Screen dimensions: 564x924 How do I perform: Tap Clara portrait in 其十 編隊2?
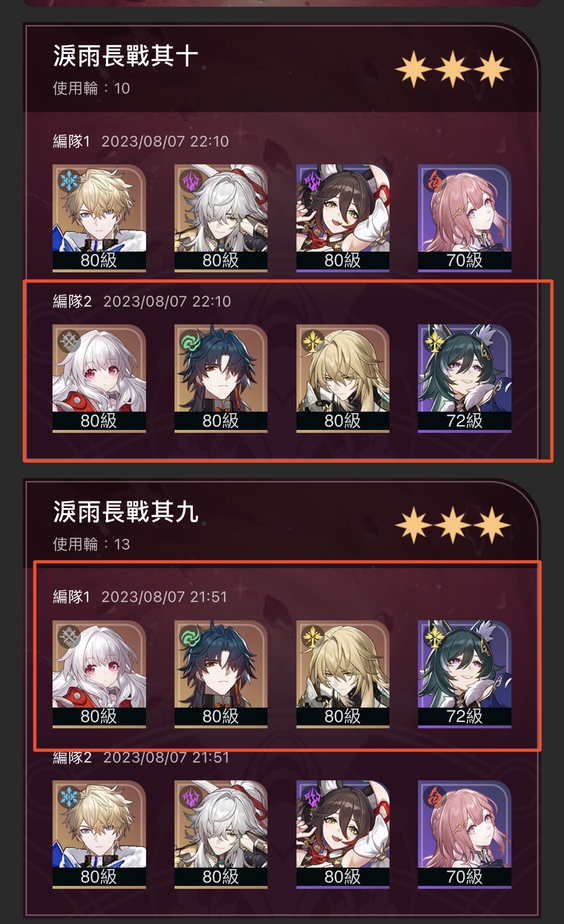pyautogui.click(x=99, y=378)
